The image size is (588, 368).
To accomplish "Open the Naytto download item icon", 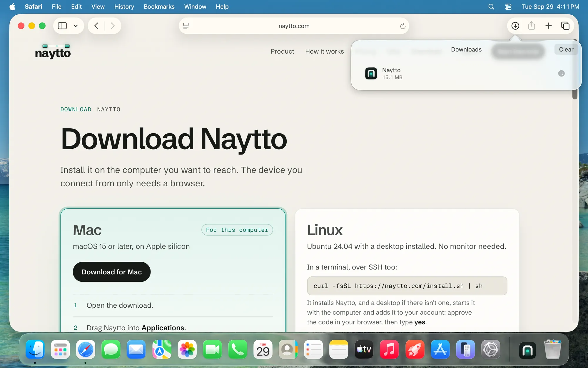I will [371, 73].
